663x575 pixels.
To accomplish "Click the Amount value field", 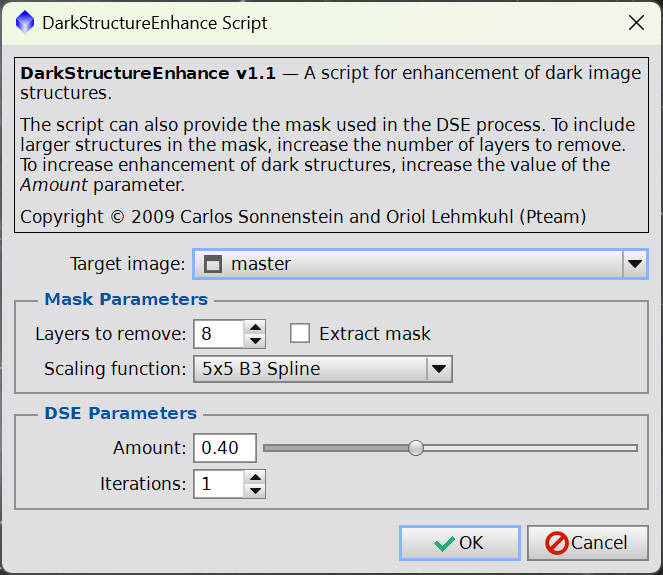I will [x=224, y=448].
